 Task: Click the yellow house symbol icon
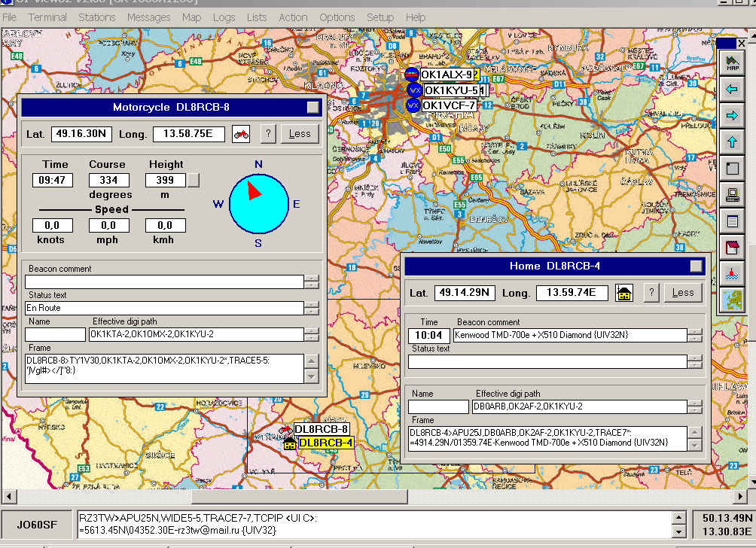623,293
